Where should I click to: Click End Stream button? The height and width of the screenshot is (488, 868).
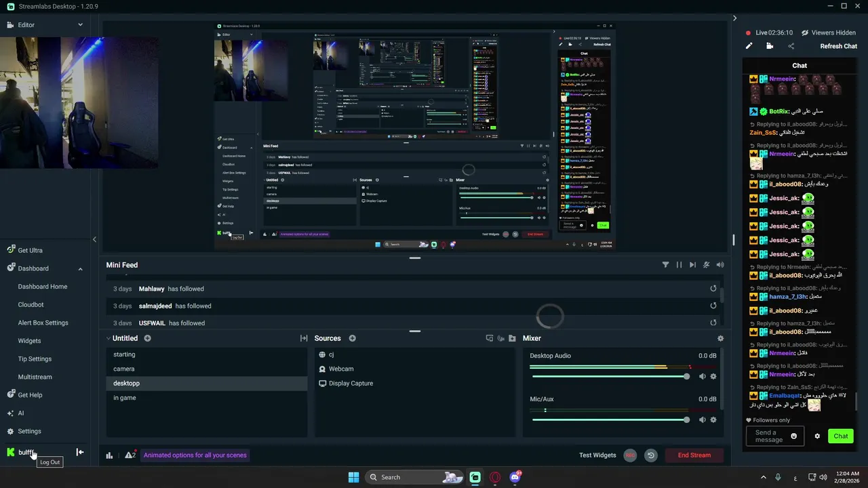[694, 455]
